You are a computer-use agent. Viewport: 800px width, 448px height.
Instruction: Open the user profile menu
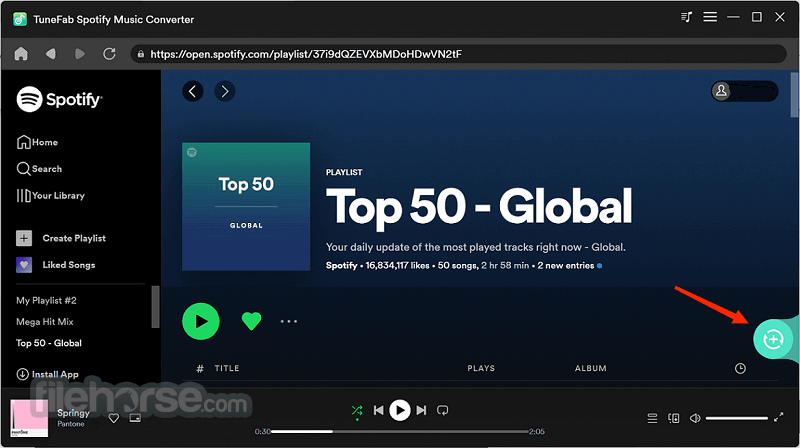744,91
